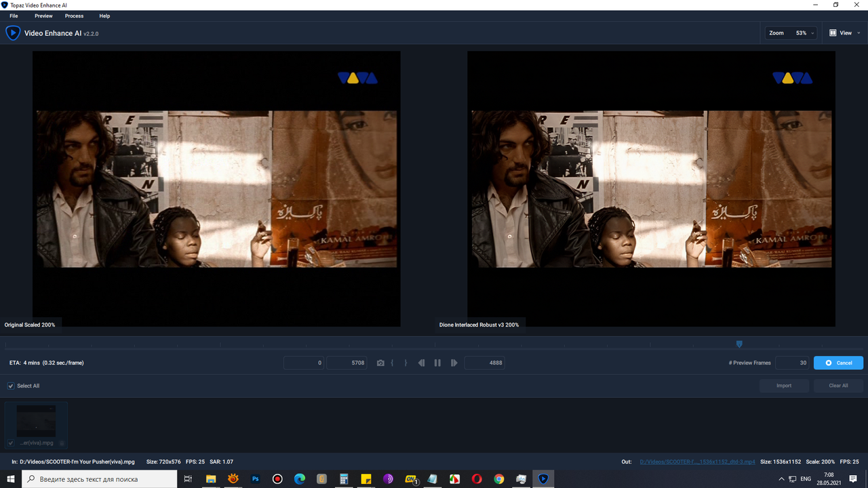
Task: Open the output file path link
Action: [697, 462]
